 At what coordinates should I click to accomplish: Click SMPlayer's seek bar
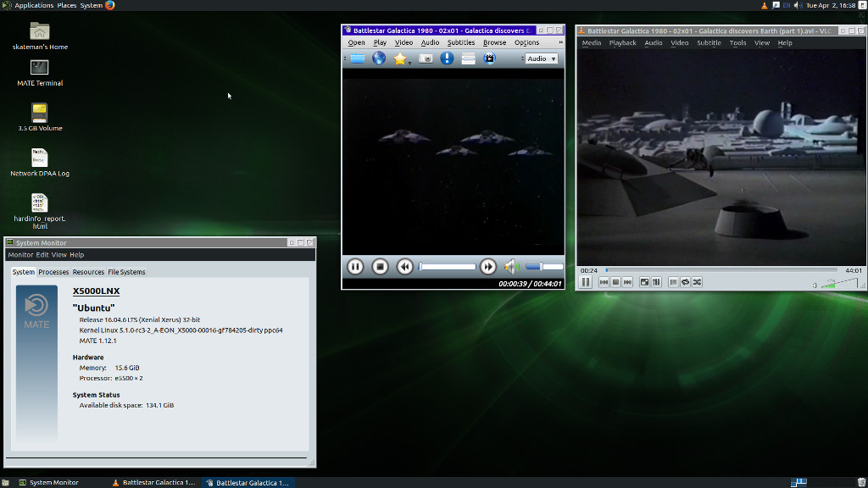tap(448, 267)
